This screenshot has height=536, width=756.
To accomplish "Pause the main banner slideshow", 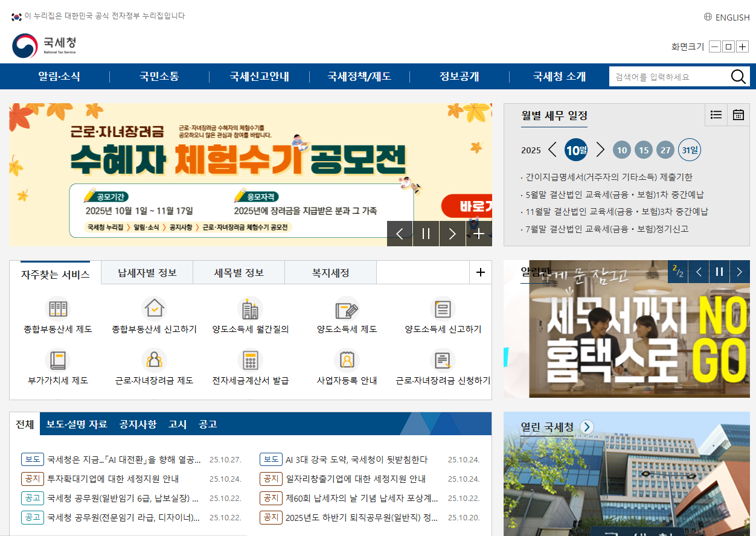I will pos(426,234).
